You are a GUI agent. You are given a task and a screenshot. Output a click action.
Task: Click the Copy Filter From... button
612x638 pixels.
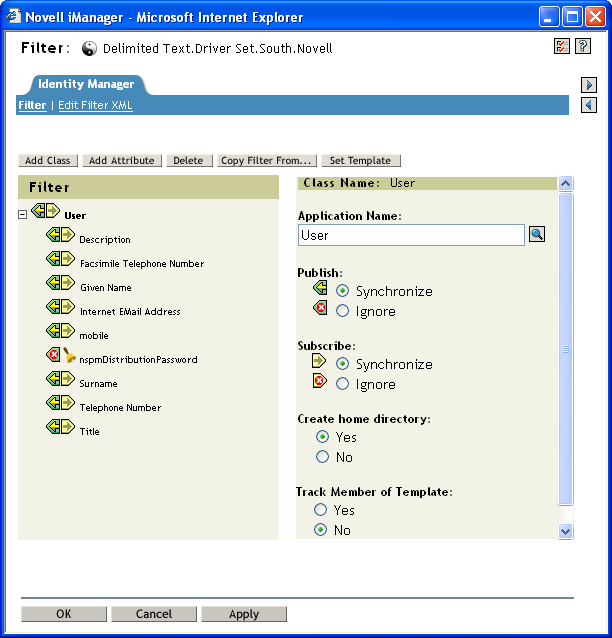point(267,160)
